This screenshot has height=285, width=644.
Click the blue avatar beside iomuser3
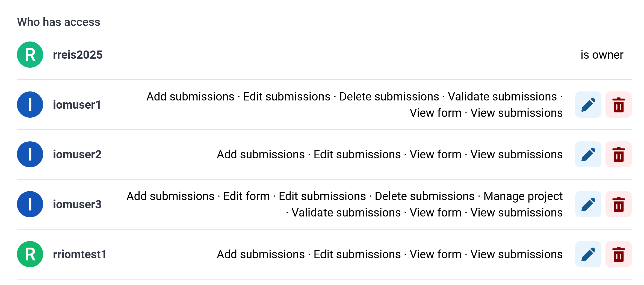(x=30, y=204)
